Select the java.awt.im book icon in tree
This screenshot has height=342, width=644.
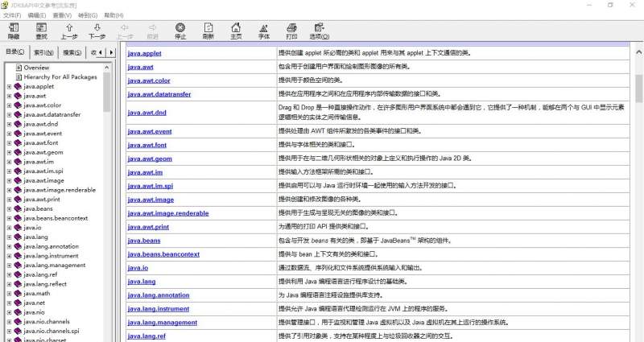point(18,162)
